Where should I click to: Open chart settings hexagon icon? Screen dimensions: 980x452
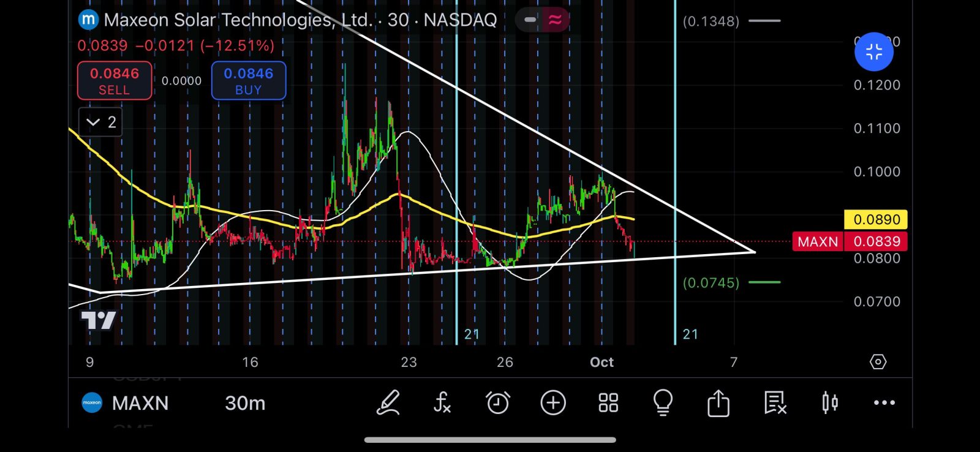[878, 362]
